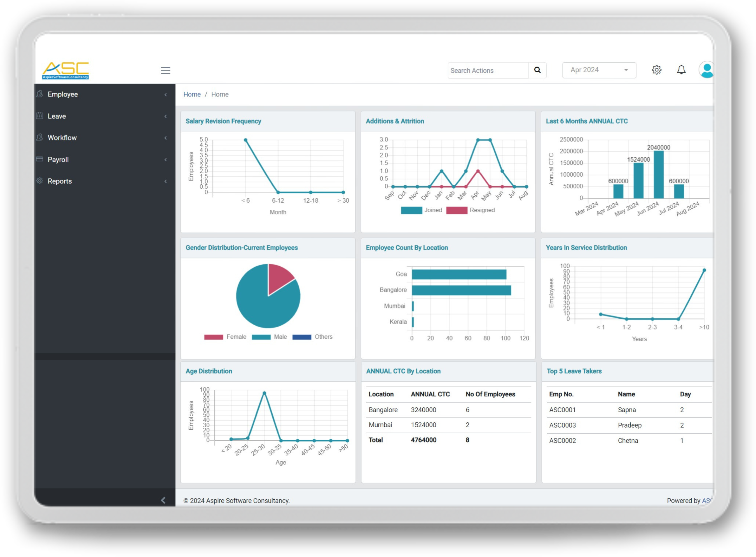Open the Apr 2024 month dropdown
Image resolution: width=756 pixels, height=557 pixels.
point(599,70)
